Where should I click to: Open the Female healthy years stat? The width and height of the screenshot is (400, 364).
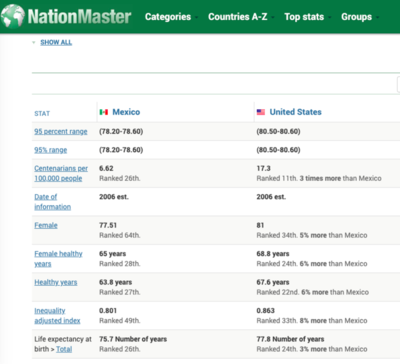click(58, 259)
